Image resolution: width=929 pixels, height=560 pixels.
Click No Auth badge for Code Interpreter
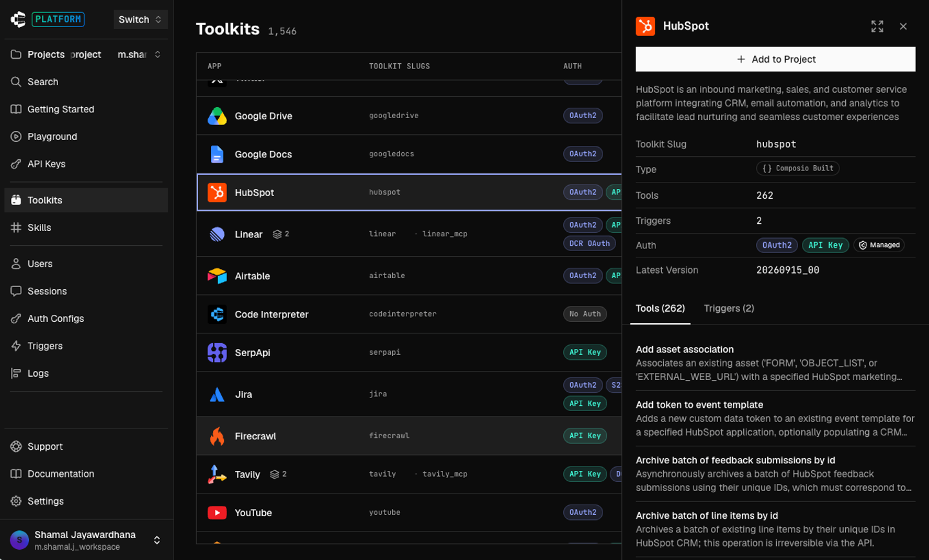584,314
